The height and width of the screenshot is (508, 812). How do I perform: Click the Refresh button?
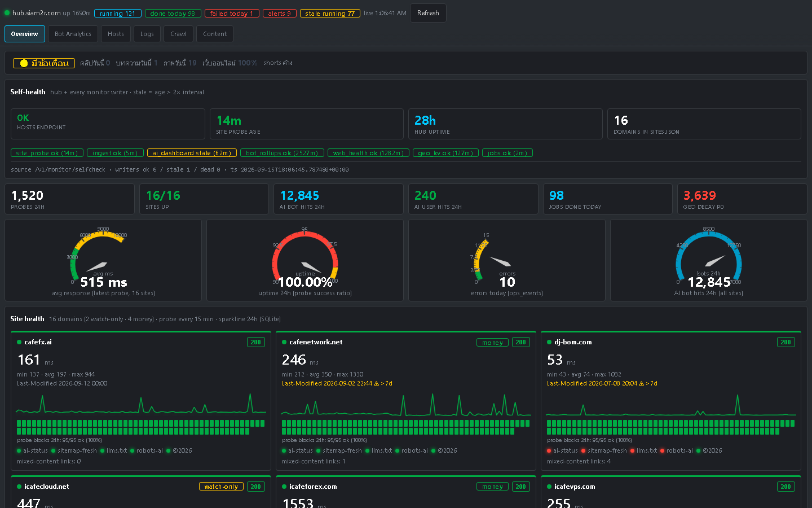tap(428, 13)
